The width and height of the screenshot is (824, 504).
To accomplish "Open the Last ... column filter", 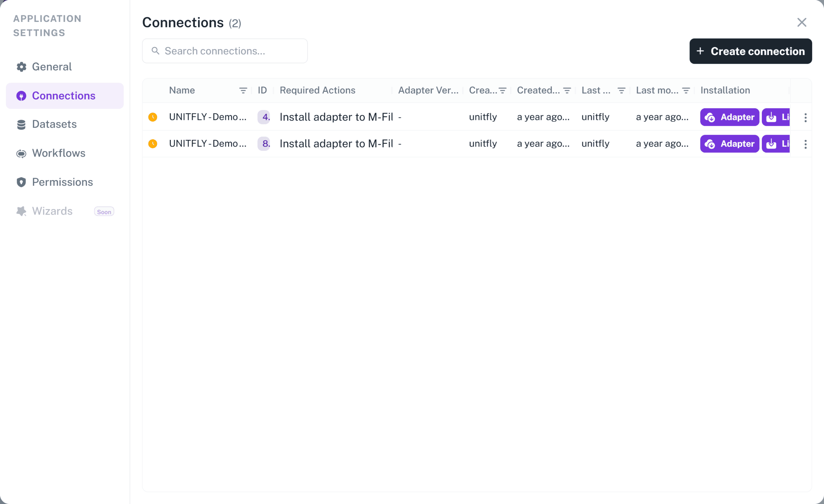I will pyautogui.click(x=621, y=90).
